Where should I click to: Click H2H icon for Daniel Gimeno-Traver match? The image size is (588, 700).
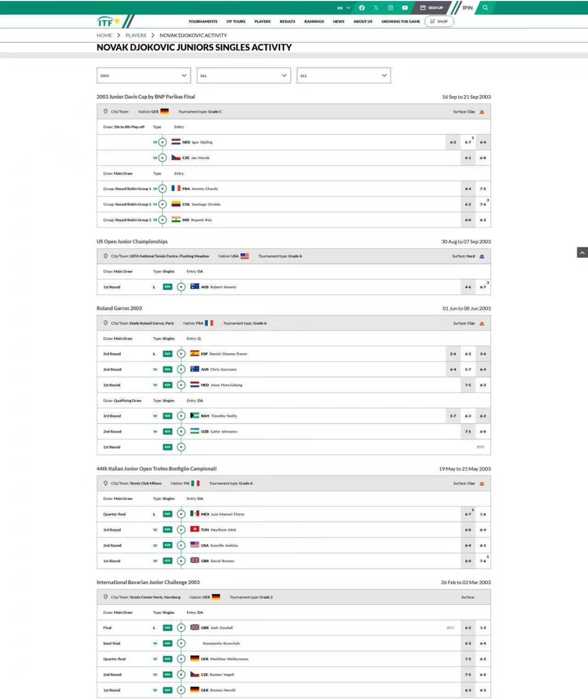click(x=168, y=354)
